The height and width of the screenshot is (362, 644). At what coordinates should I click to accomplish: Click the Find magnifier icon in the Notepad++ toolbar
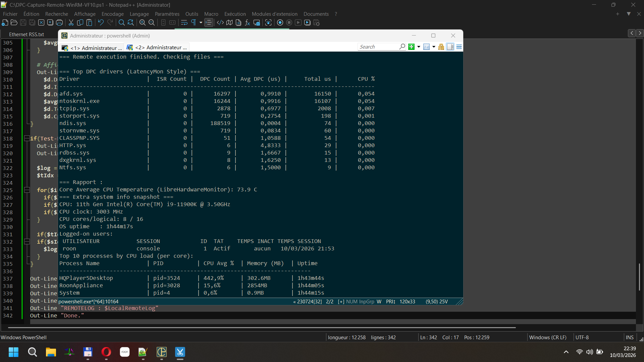pyautogui.click(x=121, y=23)
